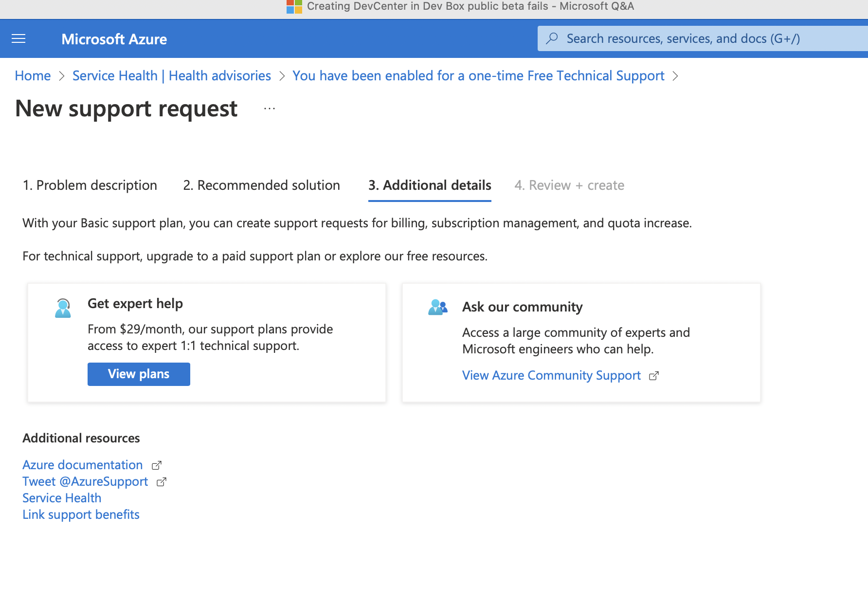The image size is (868, 604).
Task: Open the ellipsis menu beside New support request
Action: coord(269,109)
